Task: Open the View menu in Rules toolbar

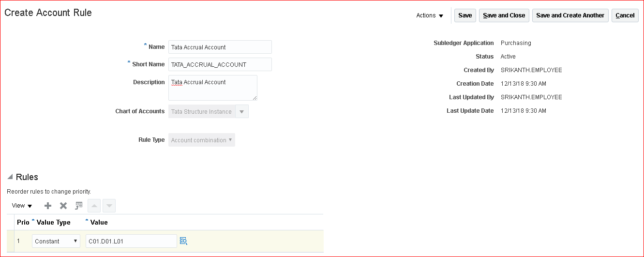Action: [x=22, y=206]
